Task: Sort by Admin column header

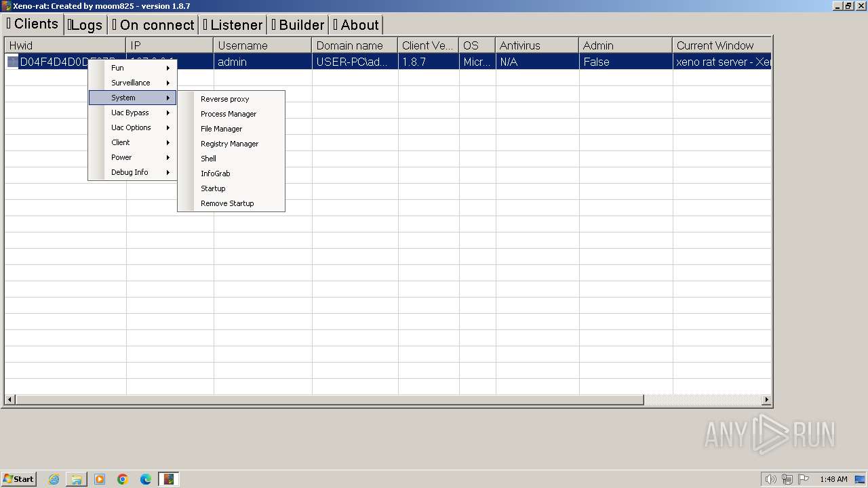Action: [x=626, y=45]
